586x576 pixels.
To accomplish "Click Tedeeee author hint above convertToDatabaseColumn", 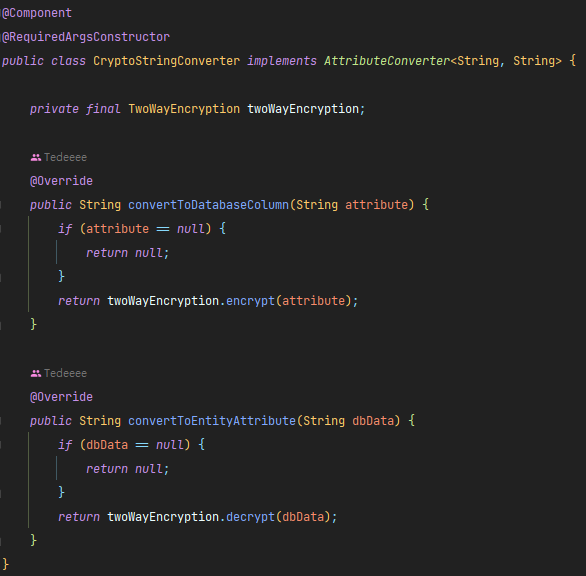I will pyautogui.click(x=65, y=157).
